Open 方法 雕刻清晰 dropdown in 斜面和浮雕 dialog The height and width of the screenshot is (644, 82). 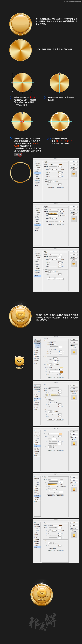coord(53,345)
